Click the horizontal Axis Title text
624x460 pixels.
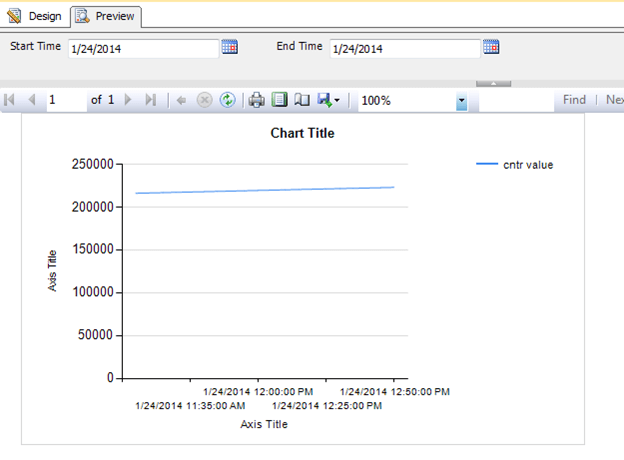pyautogui.click(x=264, y=424)
